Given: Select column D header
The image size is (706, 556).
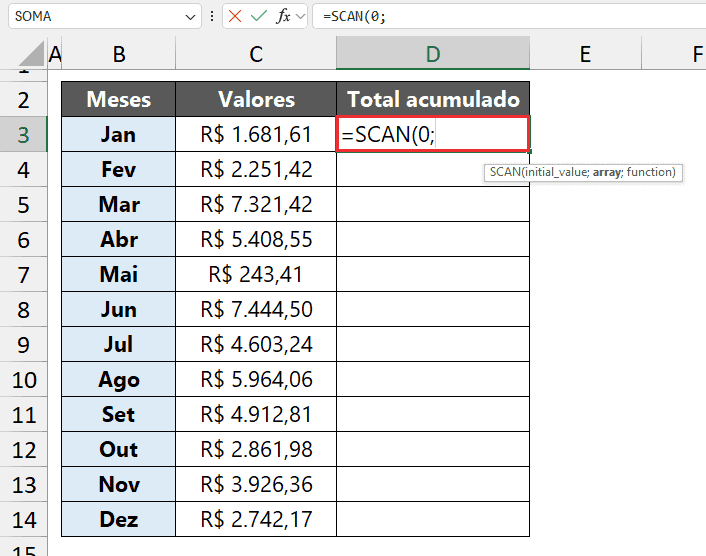Looking at the screenshot, I should [x=433, y=54].
